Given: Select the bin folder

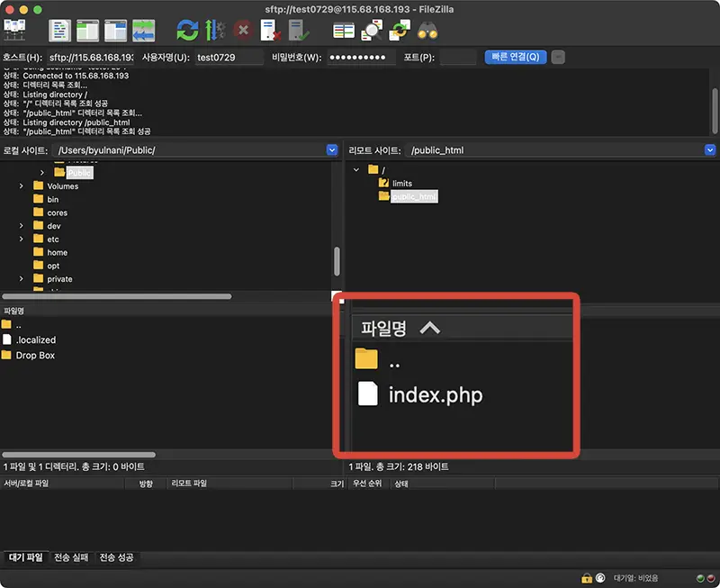Looking at the screenshot, I should pos(53,199).
